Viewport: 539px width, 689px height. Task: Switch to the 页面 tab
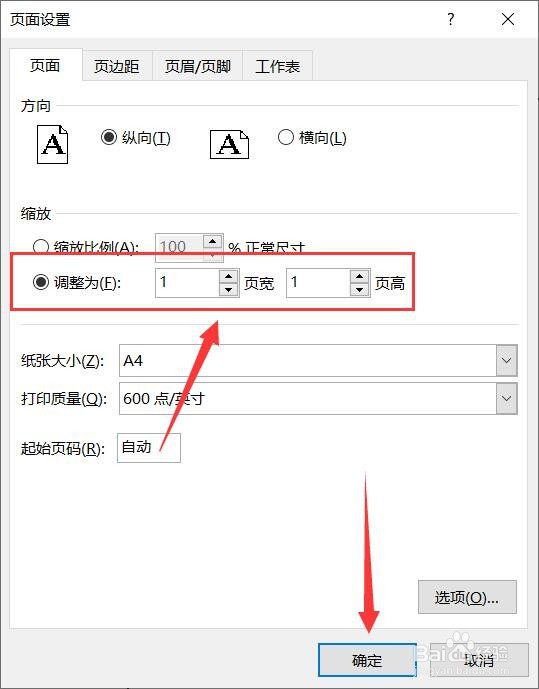pos(46,66)
